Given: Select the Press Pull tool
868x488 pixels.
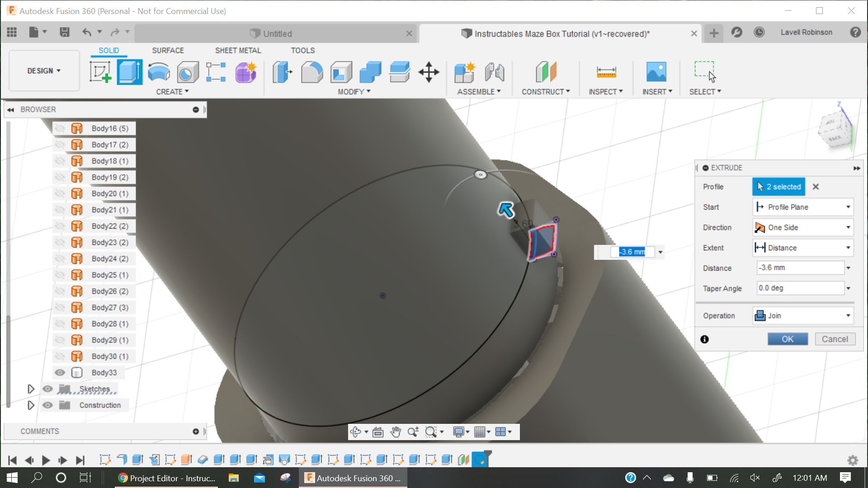Looking at the screenshot, I should pos(283,72).
